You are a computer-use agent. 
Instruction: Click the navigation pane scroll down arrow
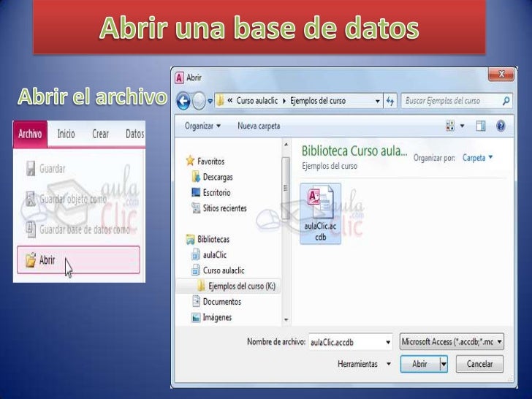(x=286, y=319)
